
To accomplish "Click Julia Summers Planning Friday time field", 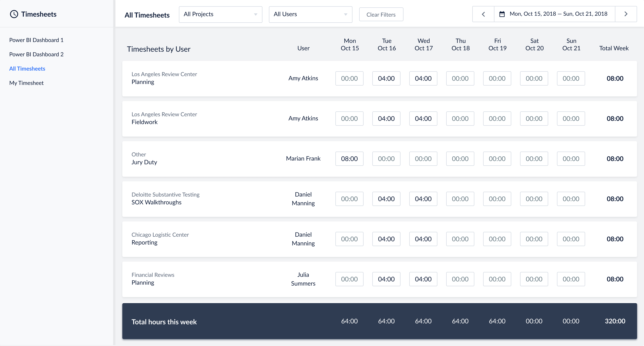I will pyautogui.click(x=497, y=279).
